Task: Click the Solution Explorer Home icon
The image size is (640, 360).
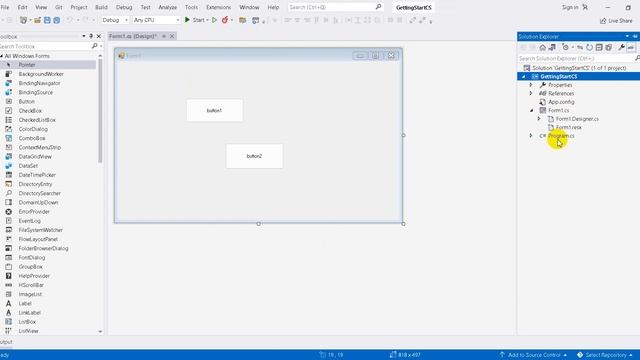Action: click(542, 47)
